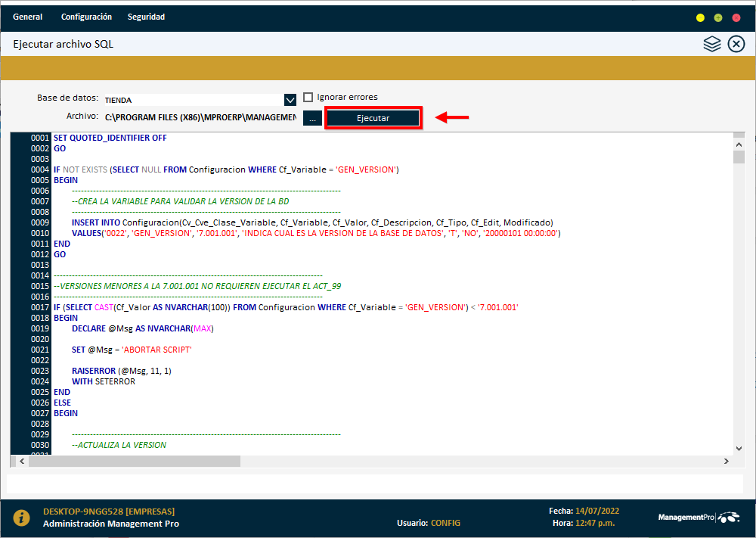Click the CONFIG user link in the footer

445,522
